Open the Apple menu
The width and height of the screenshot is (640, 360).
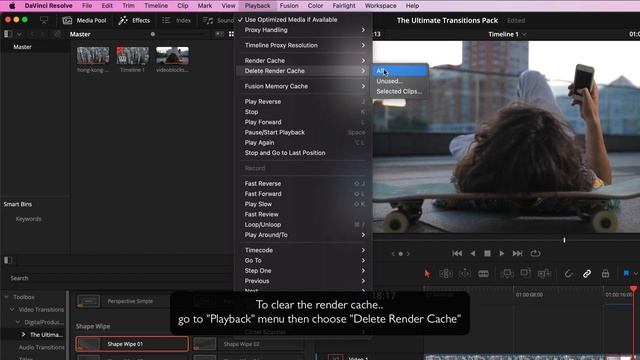tap(12, 6)
